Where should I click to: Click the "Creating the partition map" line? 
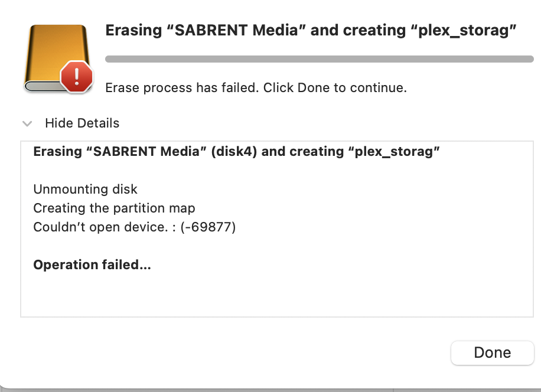pos(114,208)
